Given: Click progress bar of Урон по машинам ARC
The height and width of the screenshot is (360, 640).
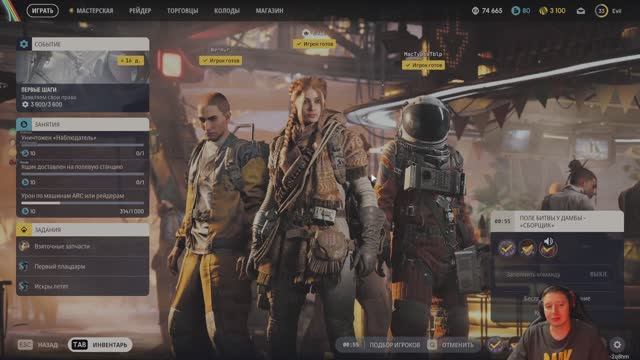Looking at the screenshot, I should (x=82, y=203).
